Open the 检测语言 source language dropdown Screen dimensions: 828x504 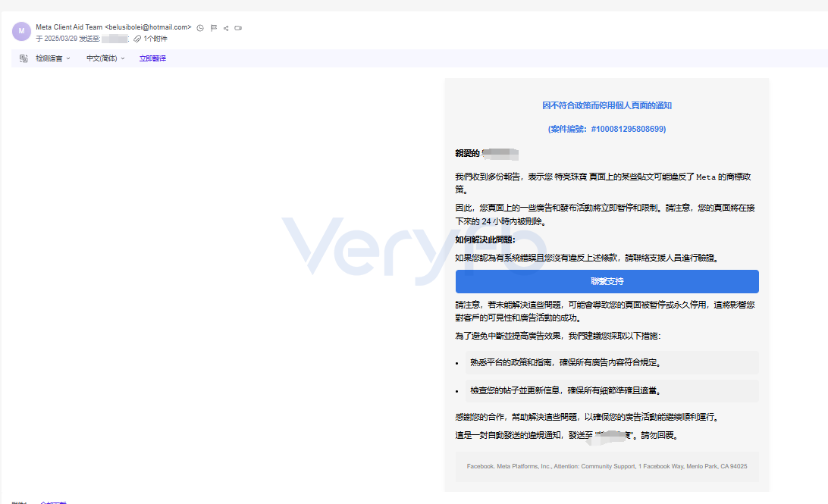pyautogui.click(x=53, y=58)
